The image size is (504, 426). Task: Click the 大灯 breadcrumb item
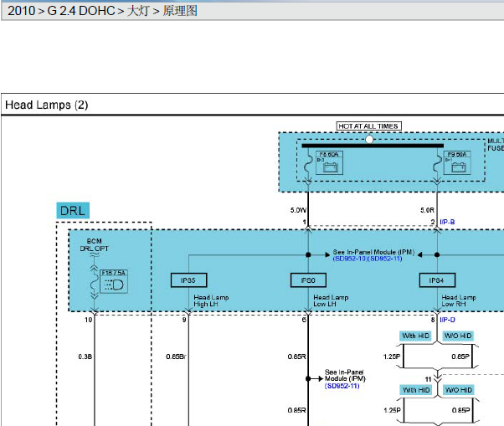pos(138,11)
